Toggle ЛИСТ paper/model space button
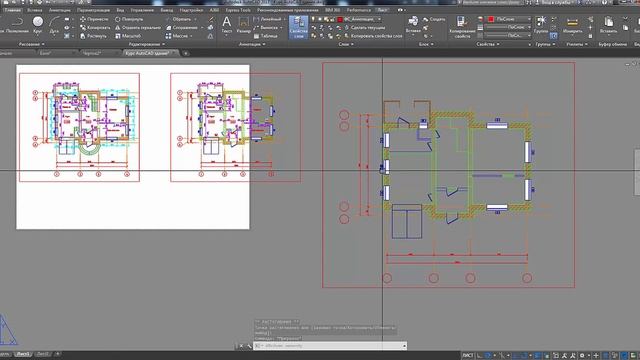The image size is (640, 360). click(467, 356)
